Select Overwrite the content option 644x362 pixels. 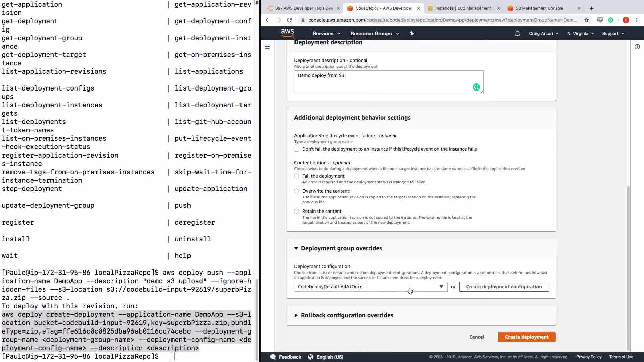297,191
